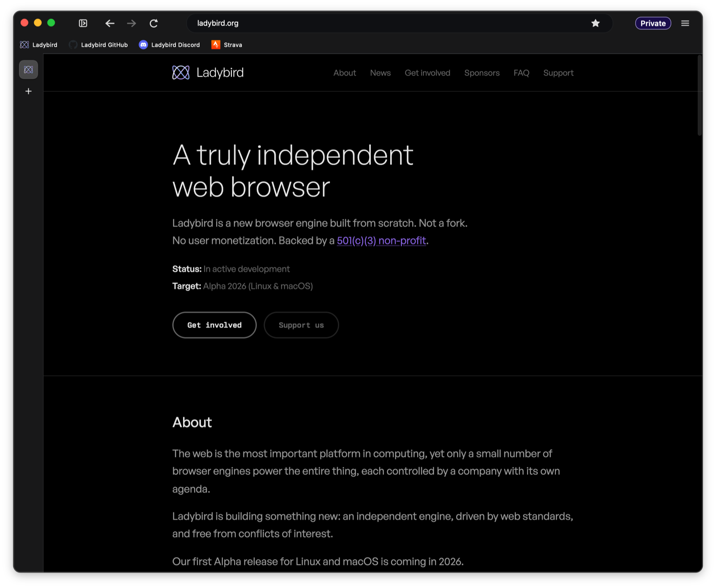The height and width of the screenshot is (588, 716).
Task: Open the Ladybird bookmark
Action: (39, 45)
